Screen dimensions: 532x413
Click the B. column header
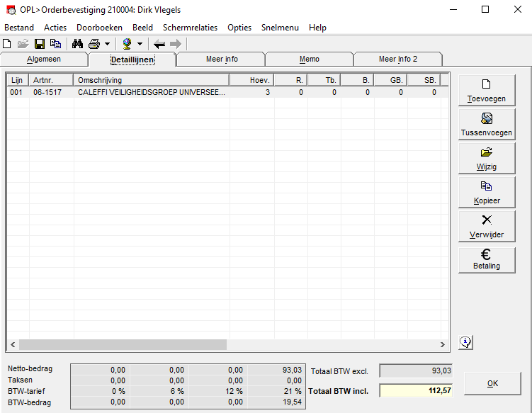[x=357, y=80]
